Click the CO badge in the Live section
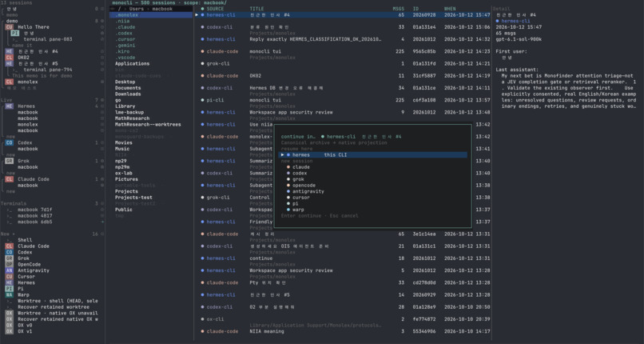The height and width of the screenshot is (344, 644). coord(9,142)
